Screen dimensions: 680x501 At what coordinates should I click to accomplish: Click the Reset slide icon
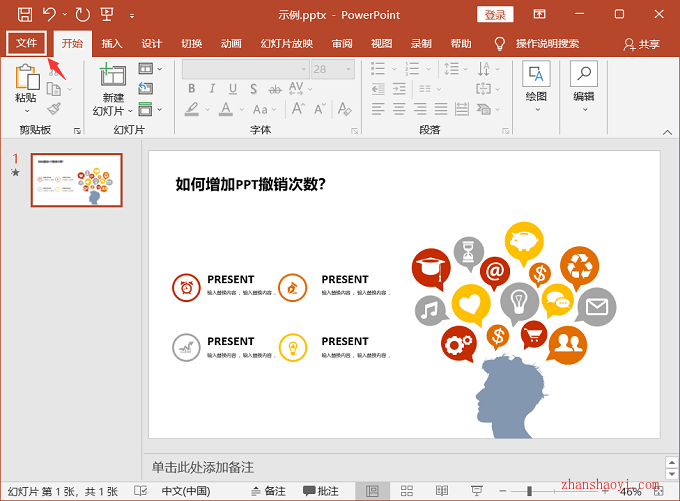pyautogui.click(x=145, y=89)
